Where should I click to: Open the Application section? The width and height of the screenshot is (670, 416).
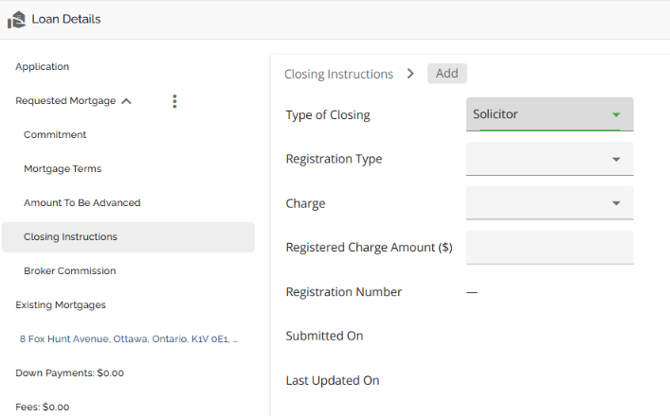pos(42,67)
